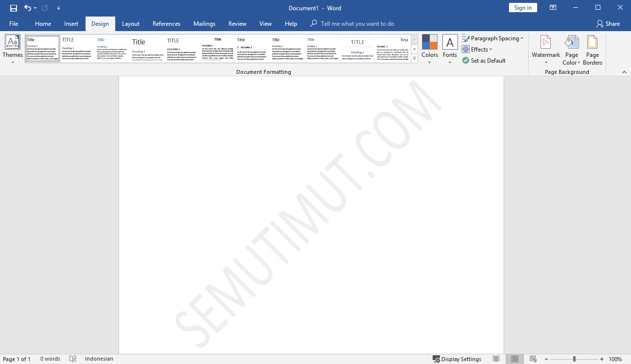Image resolution: width=631 pixels, height=364 pixels.
Task: Click Page 1 of 1 in status bar
Action: coord(17,359)
